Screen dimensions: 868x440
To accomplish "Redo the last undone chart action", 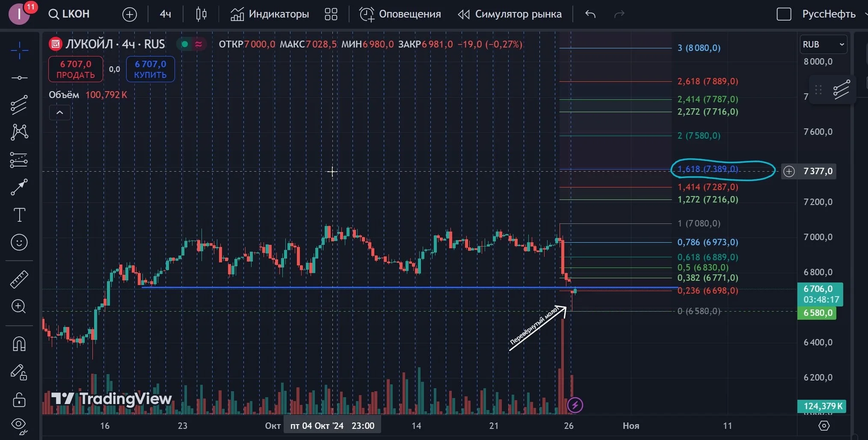I will (x=619, y=14).
